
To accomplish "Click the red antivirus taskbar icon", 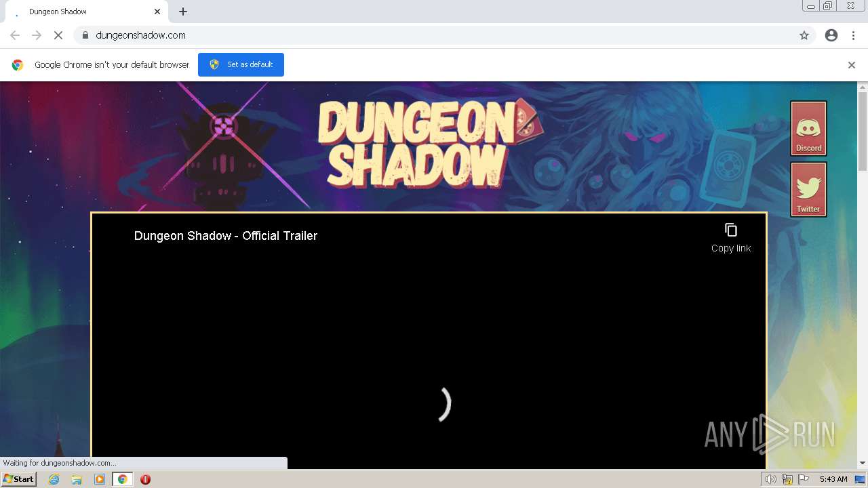I will pyautogui.click(x=145, y=479).
